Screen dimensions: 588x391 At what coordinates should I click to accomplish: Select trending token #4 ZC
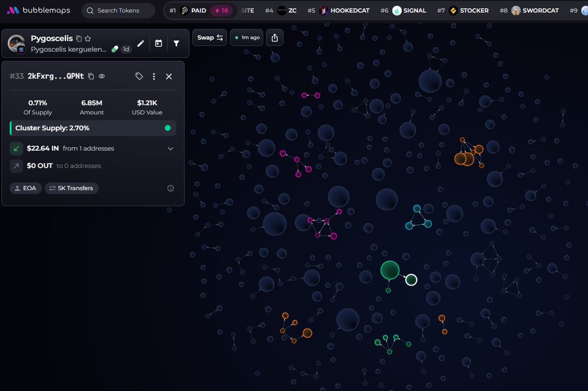(280, 10)
